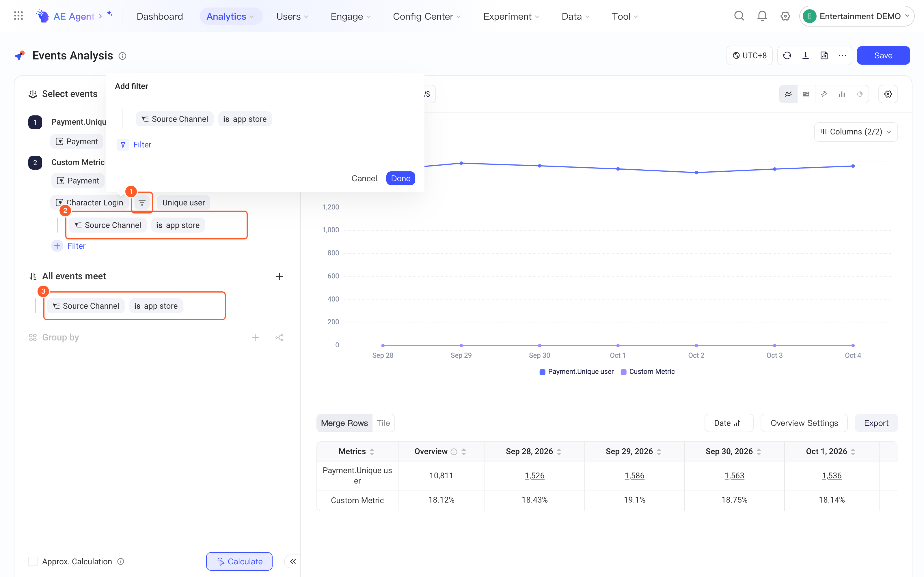Open the Entertainment DEMO project dropdown
The image size is (924, 577).
[857, 16]
